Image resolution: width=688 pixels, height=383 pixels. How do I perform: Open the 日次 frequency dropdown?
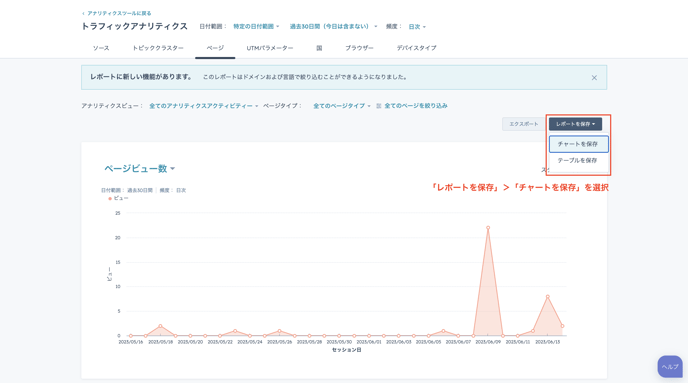[417, 27]
